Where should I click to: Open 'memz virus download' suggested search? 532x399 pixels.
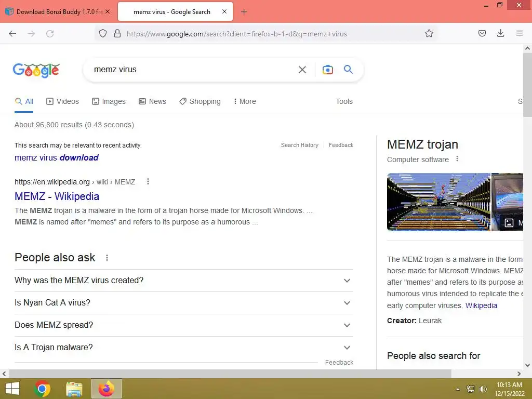pos(56,158)
